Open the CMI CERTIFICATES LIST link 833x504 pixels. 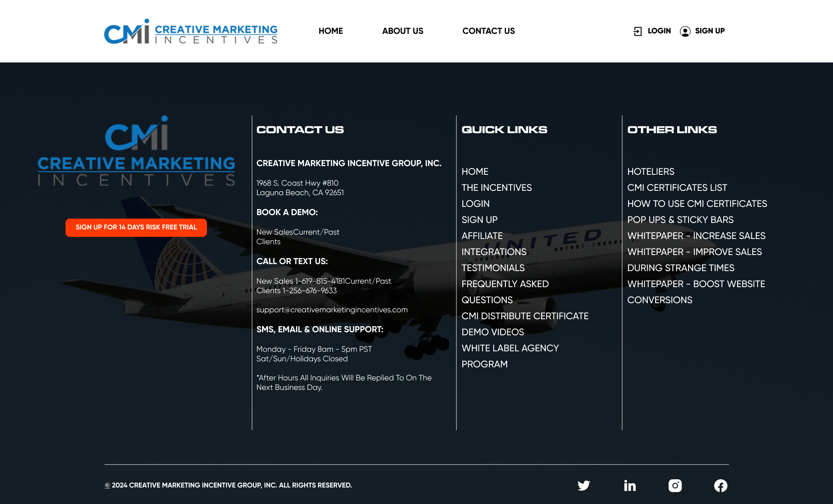(677, 187)
